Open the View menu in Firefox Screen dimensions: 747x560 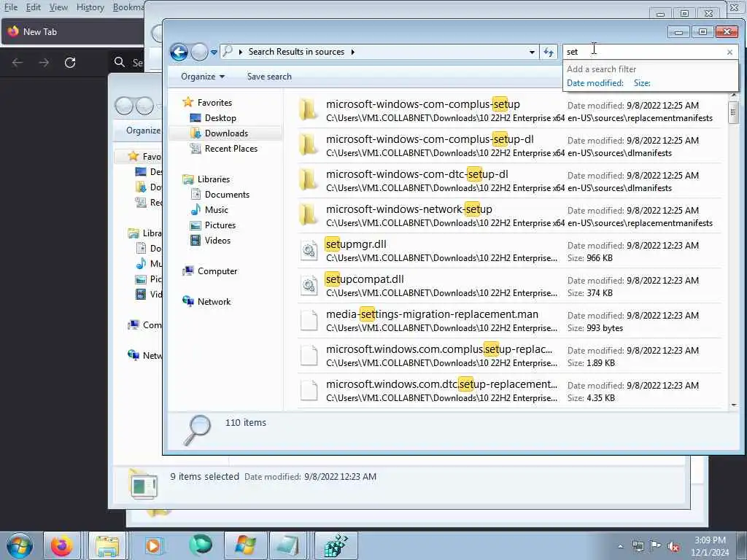(58, 7)
